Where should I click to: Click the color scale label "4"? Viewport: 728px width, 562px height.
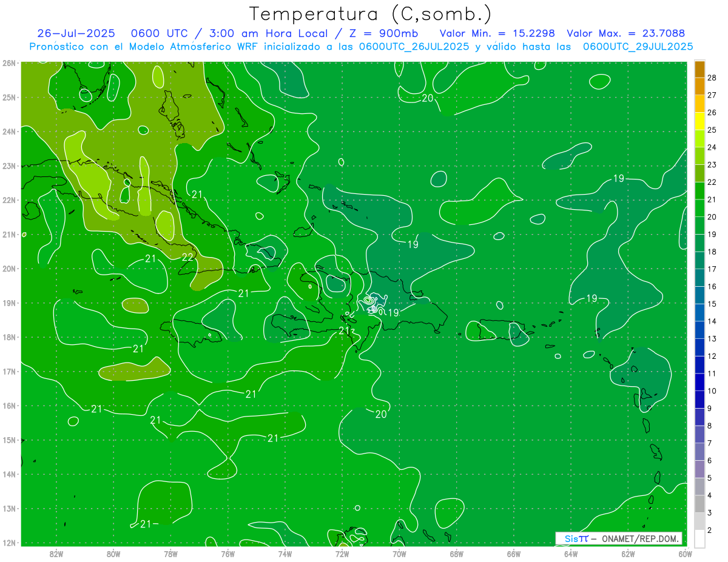tap(710, 495)
